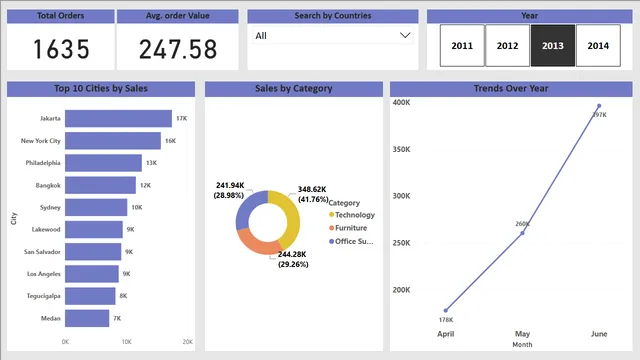This screenshot has width=640, height=360.
Task: Click the Total Orders value 1635
Action: click(x=61, y=49)
